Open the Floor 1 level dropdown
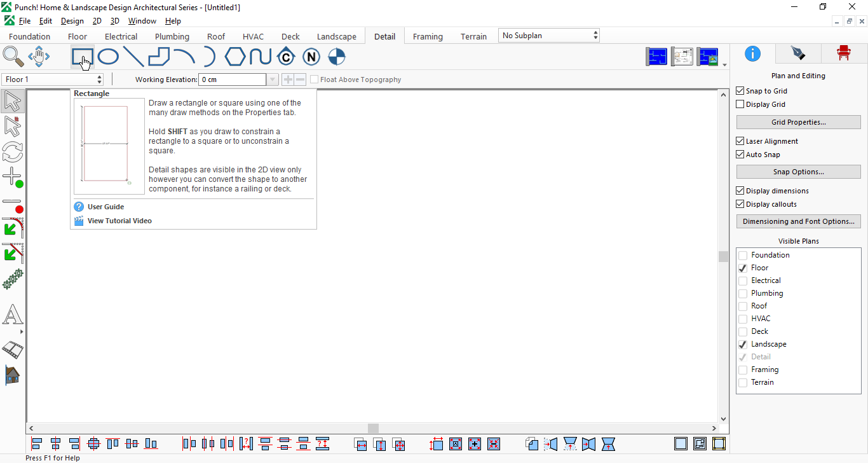The width and height of the screenshot is (868, 463). click(53, 79)
